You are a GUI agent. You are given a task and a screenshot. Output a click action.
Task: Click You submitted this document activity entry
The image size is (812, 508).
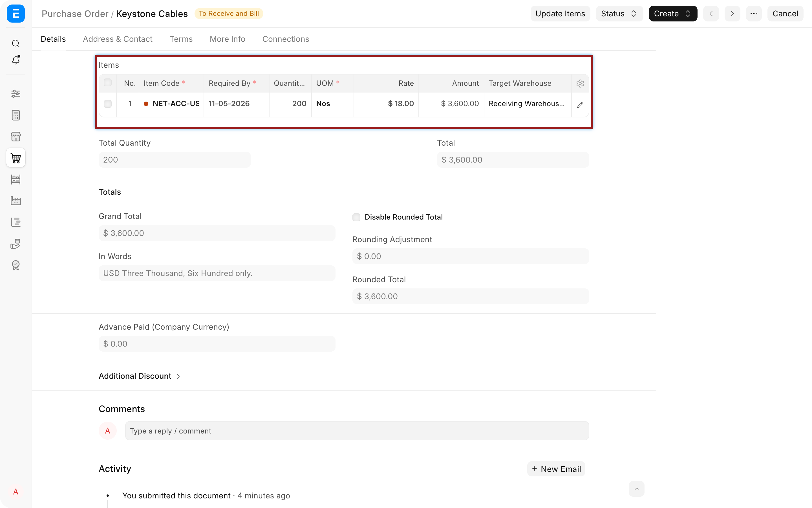pos(206,496)
